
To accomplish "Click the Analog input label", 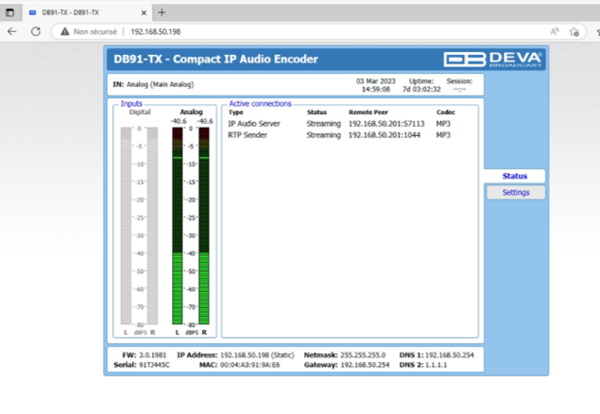I will click(x=191, y=112).
